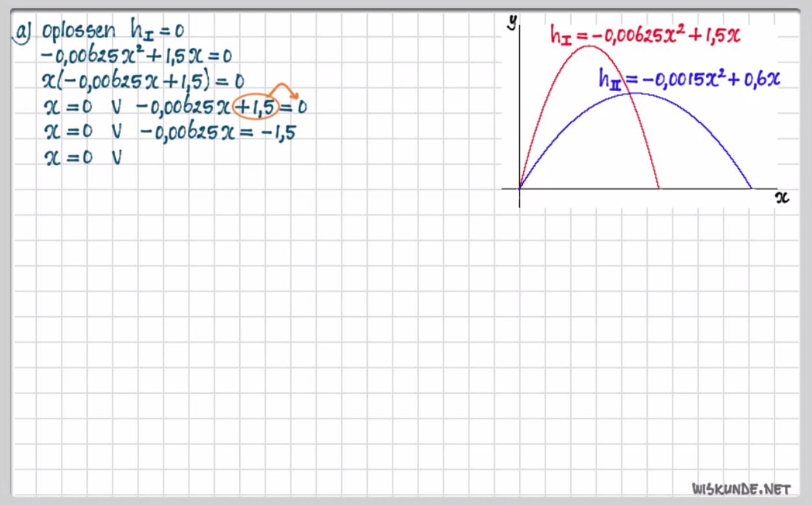Select the factored line "x(-0,00625x + 1,5) = 0"
The image size is (812, 505).
point(142,81)
